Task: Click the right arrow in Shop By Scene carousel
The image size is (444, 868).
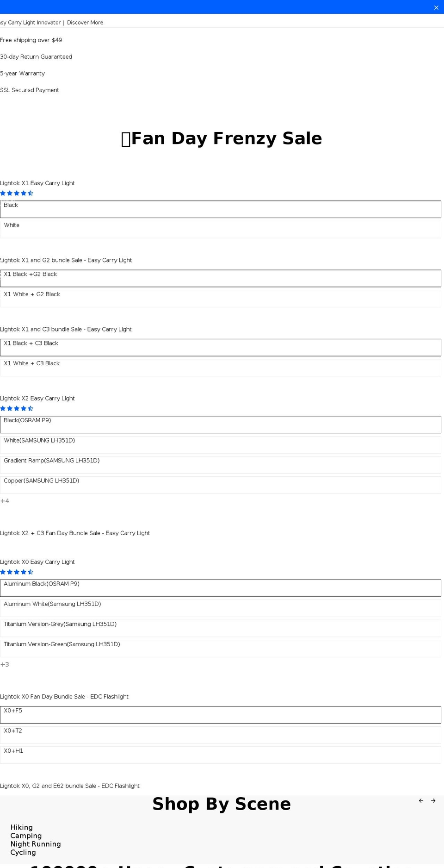Action: (433, 800)
